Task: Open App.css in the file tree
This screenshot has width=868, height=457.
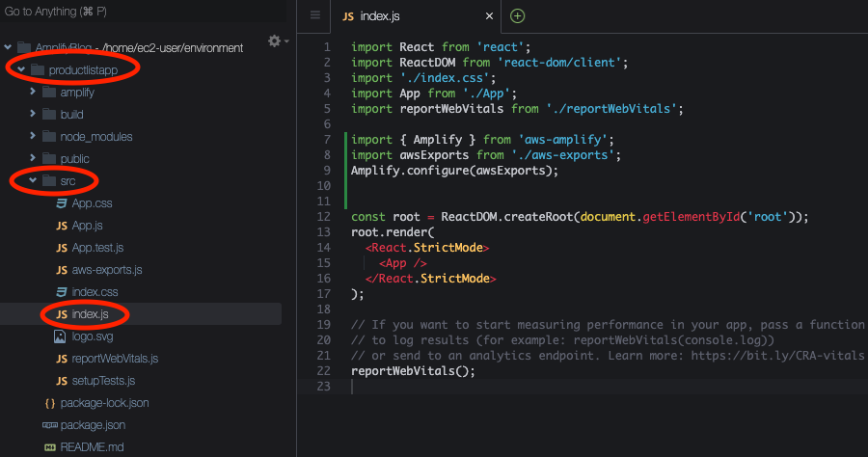Action: pos(92,203)
